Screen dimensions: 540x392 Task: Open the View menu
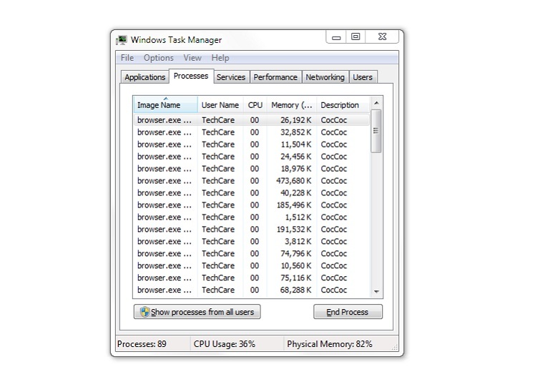point(192,58)
